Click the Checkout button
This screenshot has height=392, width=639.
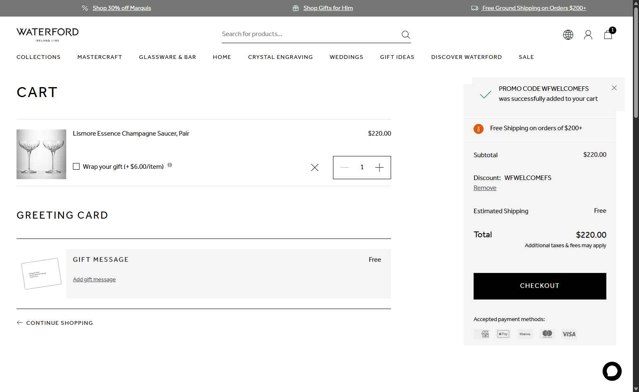540,286
